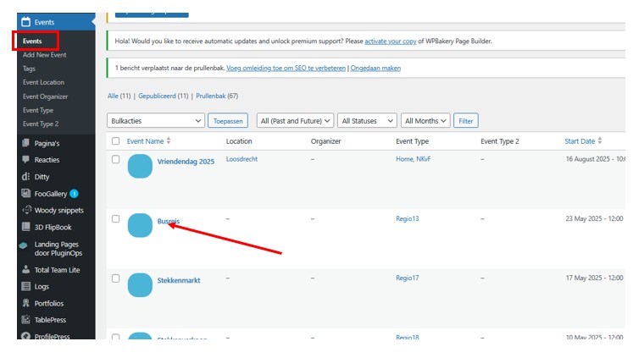Image resolution: width=644 pixels, height=358 pixels.
Task: Click the Woody snippets icon
Action: tap(27, 210)
